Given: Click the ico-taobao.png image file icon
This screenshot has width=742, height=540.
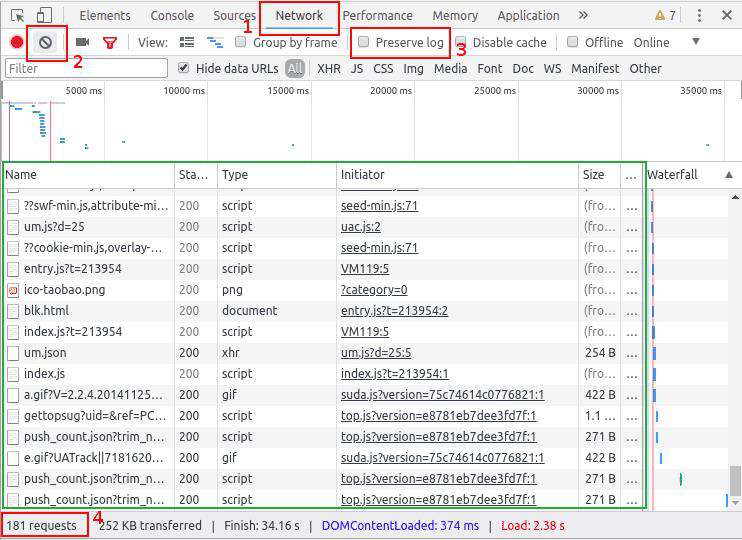Looking at the screenshot, I should 13,290.
